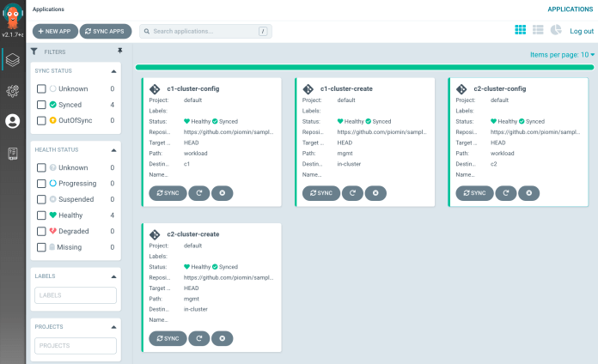Screen dimensions: 598x364
Task: Check the OutOfSync filter checkbox
Action: [x=41, y=121]
